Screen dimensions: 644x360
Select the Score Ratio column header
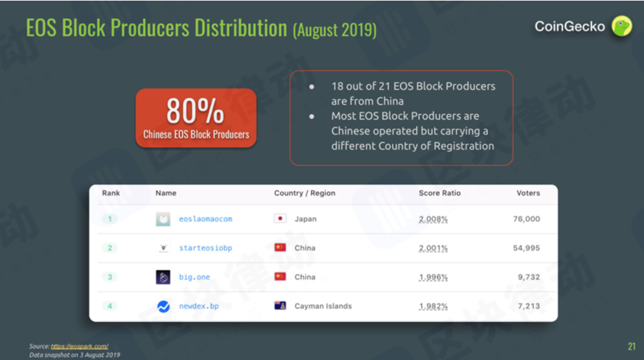(x=439, y=193)
